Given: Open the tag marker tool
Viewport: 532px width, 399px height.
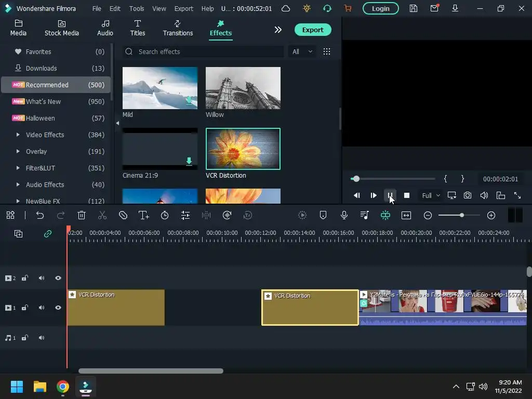Looking at the screenshot, I should point(123,215).
